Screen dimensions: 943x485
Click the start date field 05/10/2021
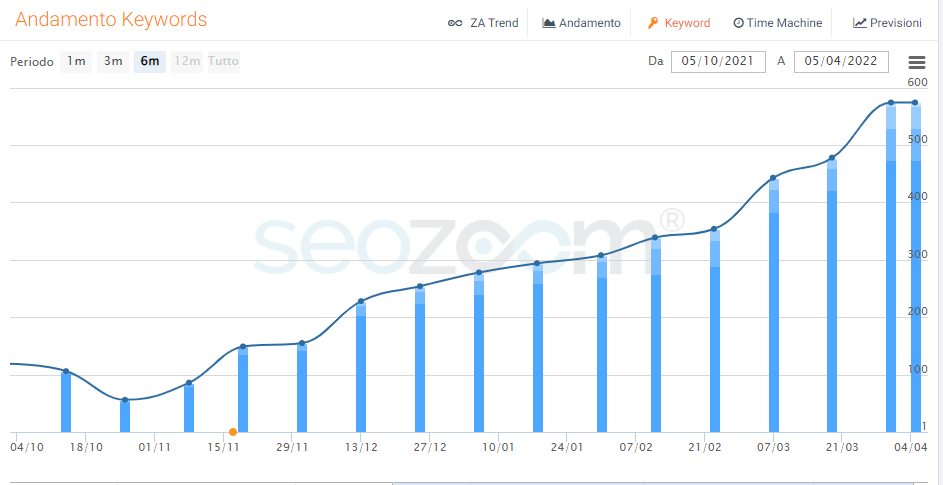718,62
